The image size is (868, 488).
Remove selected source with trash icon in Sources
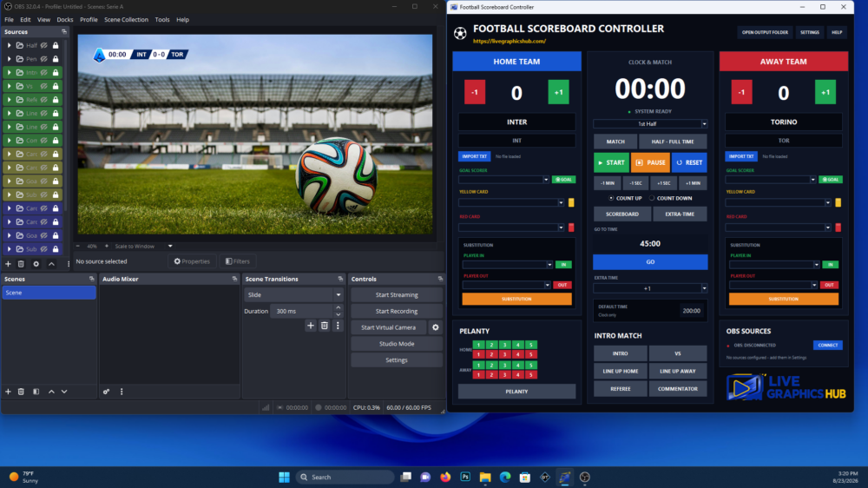coord(21,264)
